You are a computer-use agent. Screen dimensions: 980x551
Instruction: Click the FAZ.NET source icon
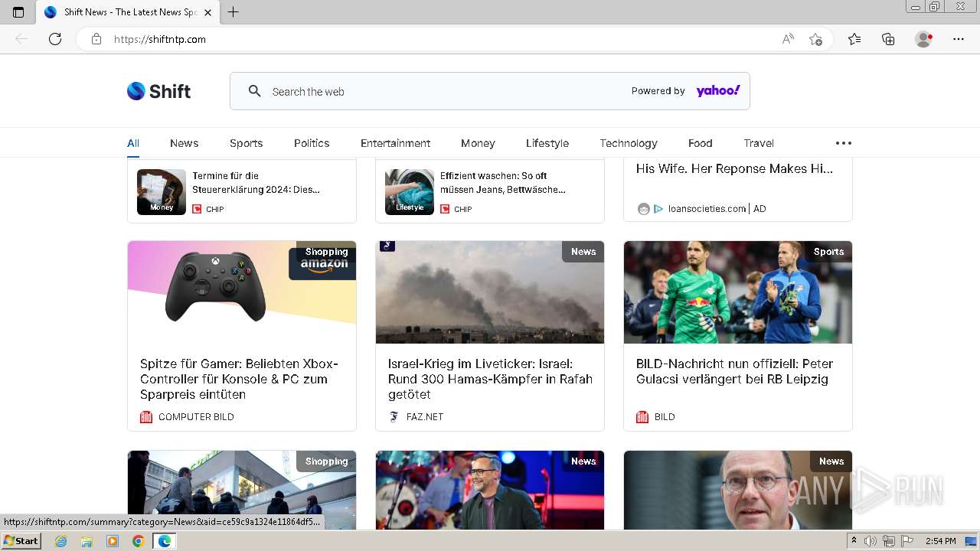pyautogui.click(x=394, y=417)
